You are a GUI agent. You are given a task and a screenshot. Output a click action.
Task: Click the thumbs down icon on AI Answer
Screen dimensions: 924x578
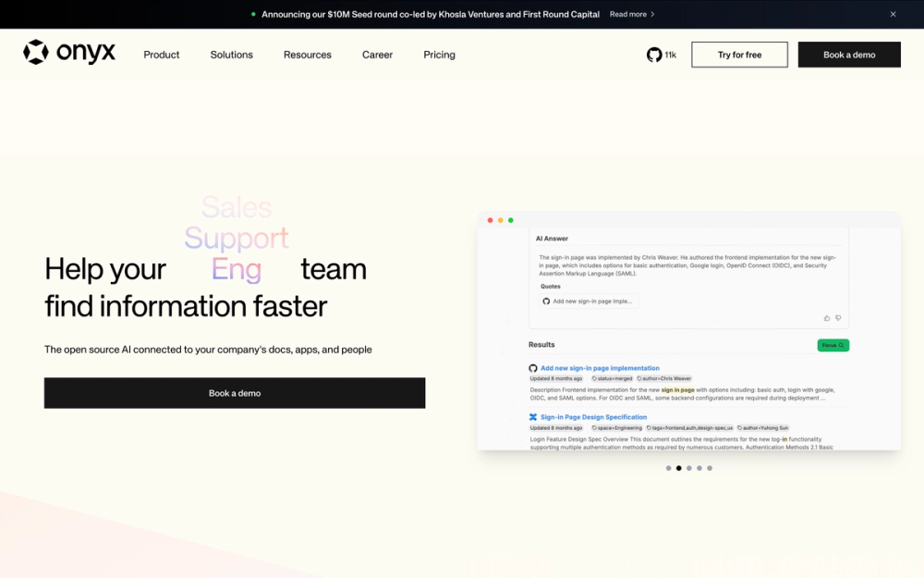tap(838, 318)
